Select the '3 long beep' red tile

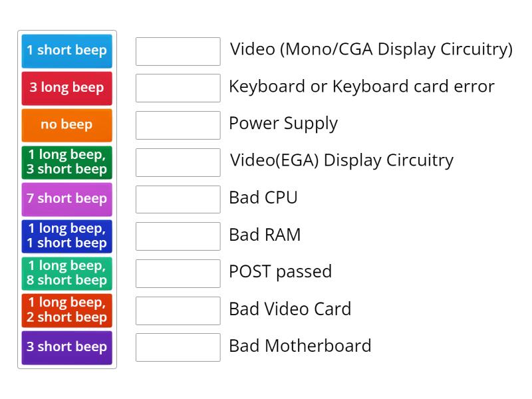[66, 88]
